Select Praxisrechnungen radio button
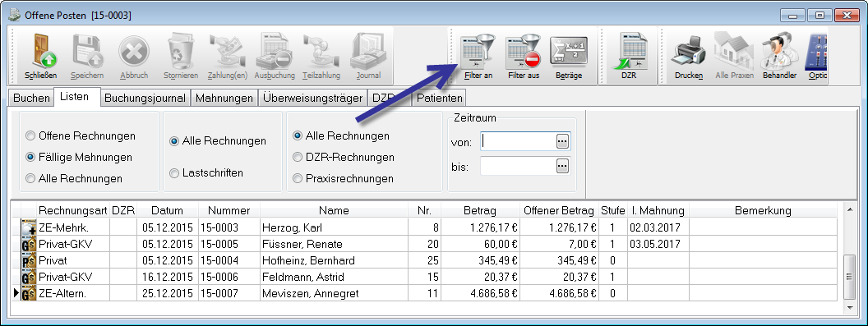Image resolution: width=868 pixels, height=326 pixels. coord(298,178)
